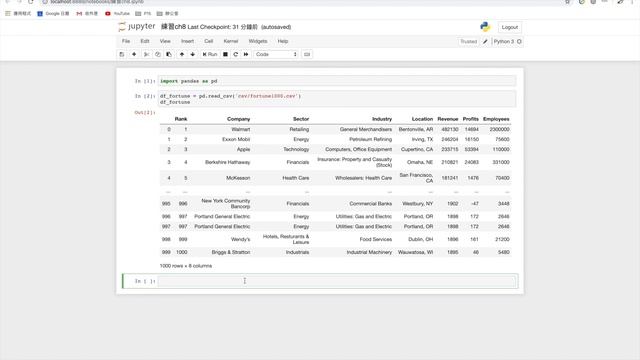This screenshot has height=360, width=640.
Task: Open the YouTube bookmark
Action: [117, 13]
